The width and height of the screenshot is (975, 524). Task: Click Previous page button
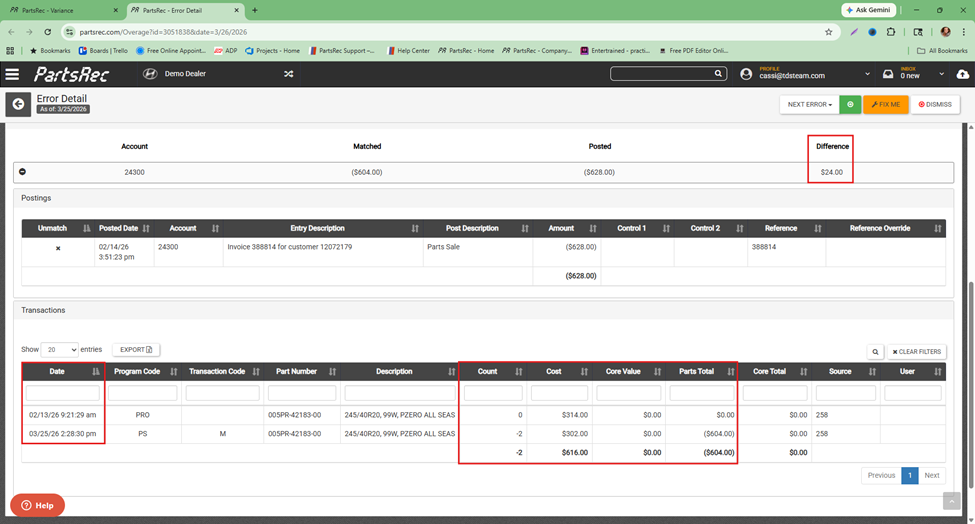click(881, 476)
